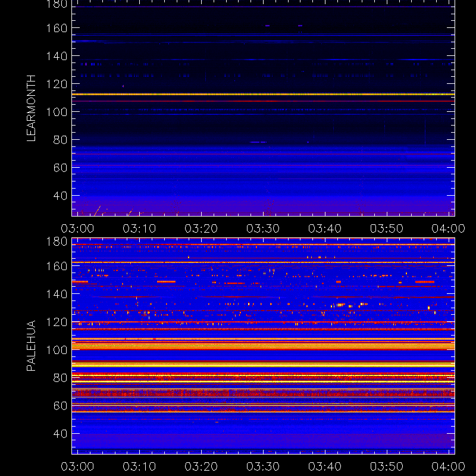Click the 03:50 time label under Palehua plot
476x476 pixels.
[x=387, y=466]
